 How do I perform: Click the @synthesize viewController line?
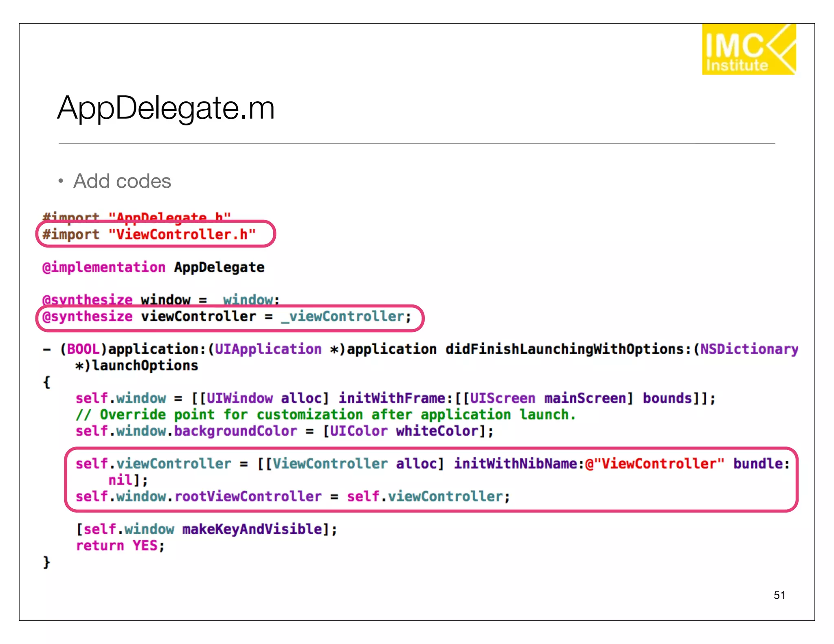226,317
